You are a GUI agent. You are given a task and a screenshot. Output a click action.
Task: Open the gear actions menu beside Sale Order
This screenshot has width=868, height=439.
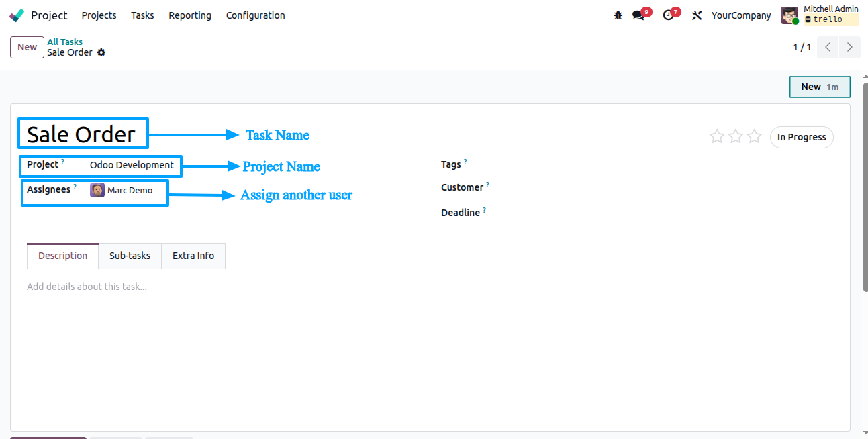coord(101,52)
